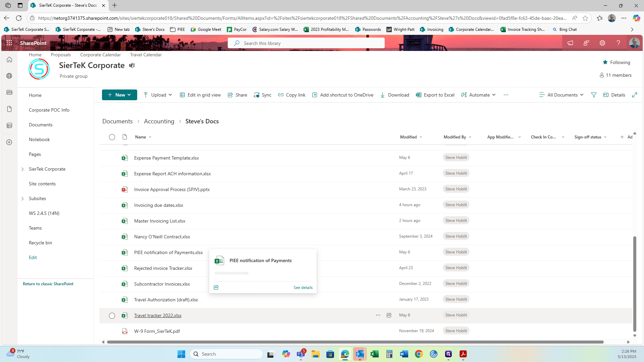Open My files icon in app bar
This screenshot has height=362, width=644.
coord(9,109)
